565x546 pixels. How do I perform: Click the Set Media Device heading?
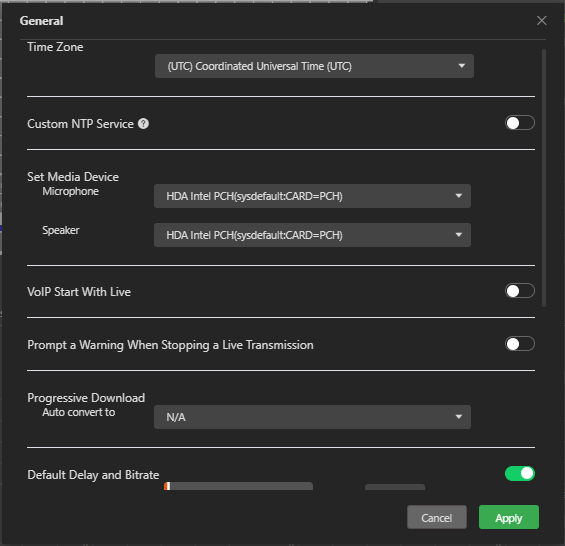coord(73,177)
